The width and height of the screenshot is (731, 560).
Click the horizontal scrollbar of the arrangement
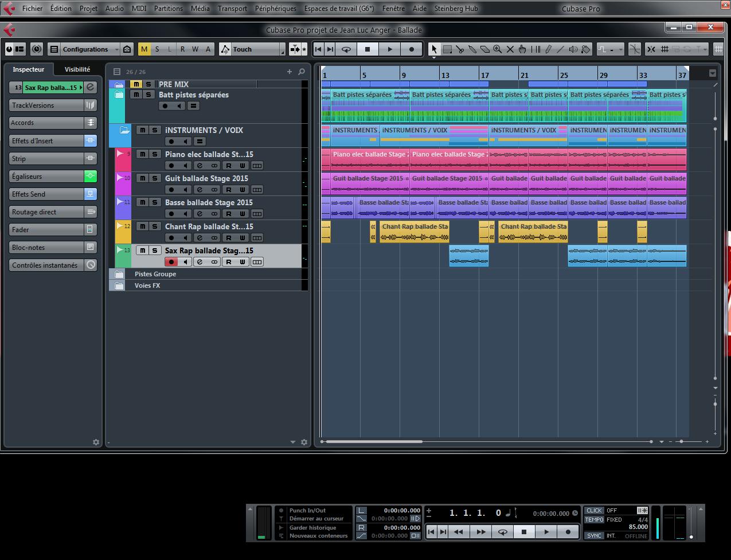coord(374,441)
